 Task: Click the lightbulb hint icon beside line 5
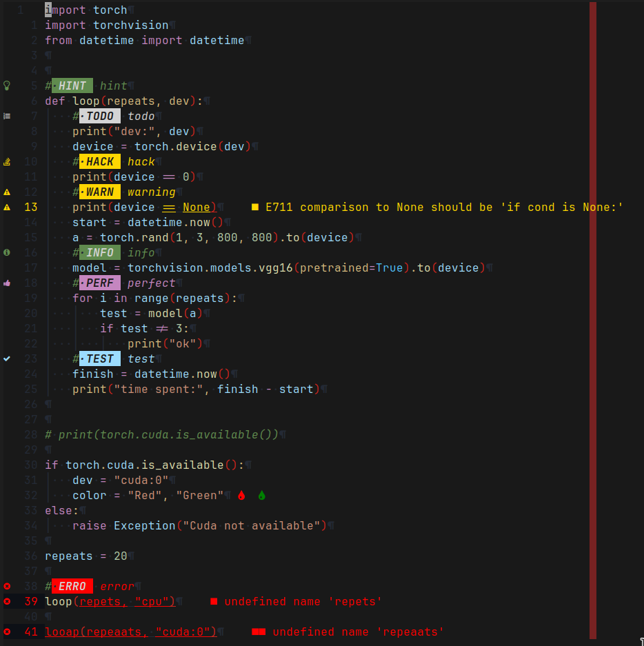6,85
